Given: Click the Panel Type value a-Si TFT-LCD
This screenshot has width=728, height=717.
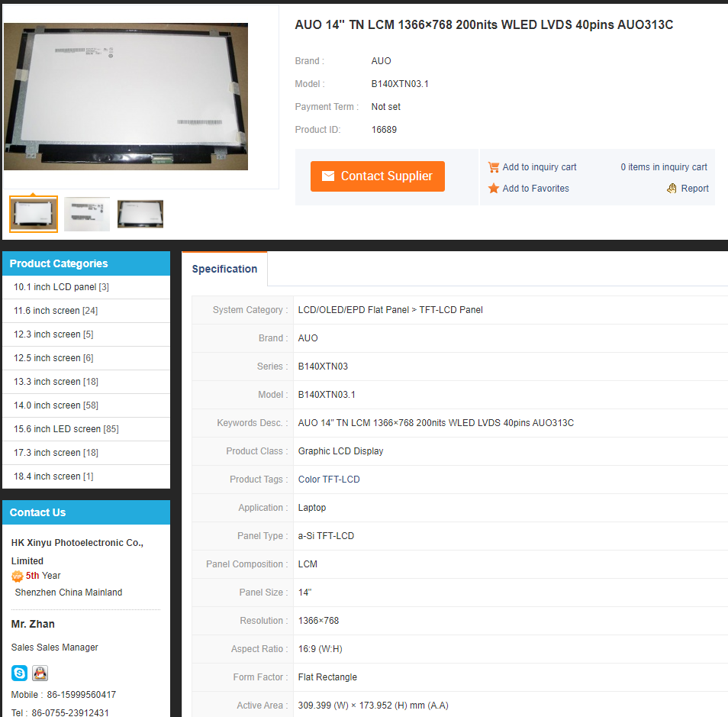Looking at the screenshot, I should click(326, 536).
